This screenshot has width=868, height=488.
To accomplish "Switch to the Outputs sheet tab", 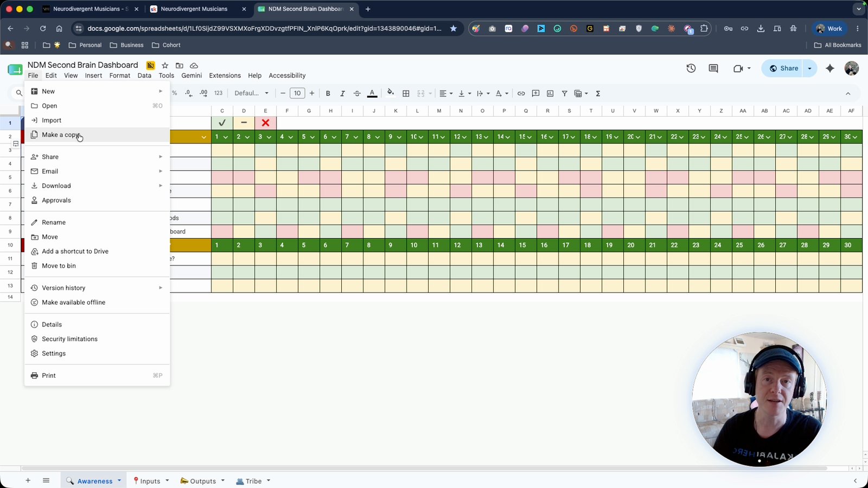I will 202,481.
